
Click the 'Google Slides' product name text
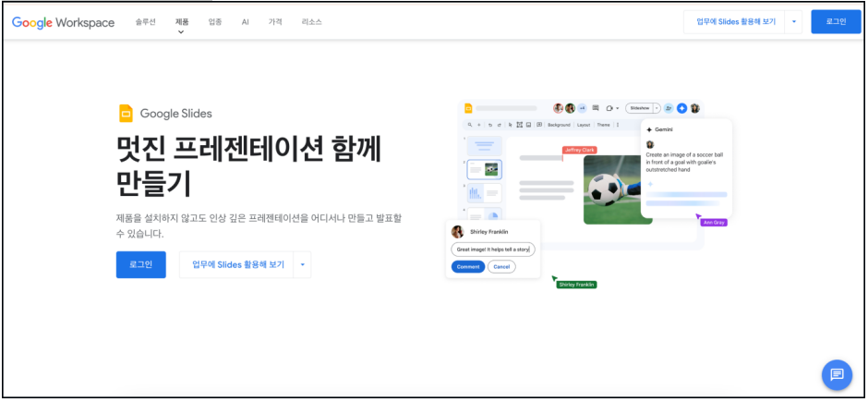[x=175, y=114]
